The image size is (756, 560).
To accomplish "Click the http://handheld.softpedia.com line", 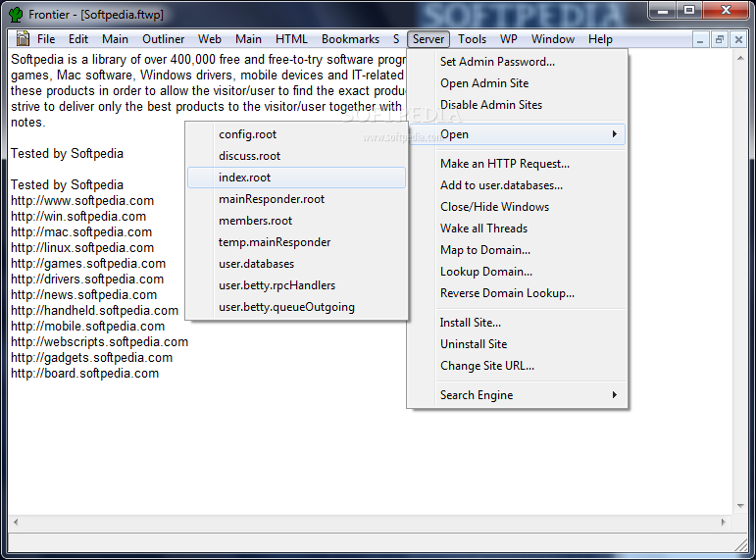I will (x=94, y=311).
